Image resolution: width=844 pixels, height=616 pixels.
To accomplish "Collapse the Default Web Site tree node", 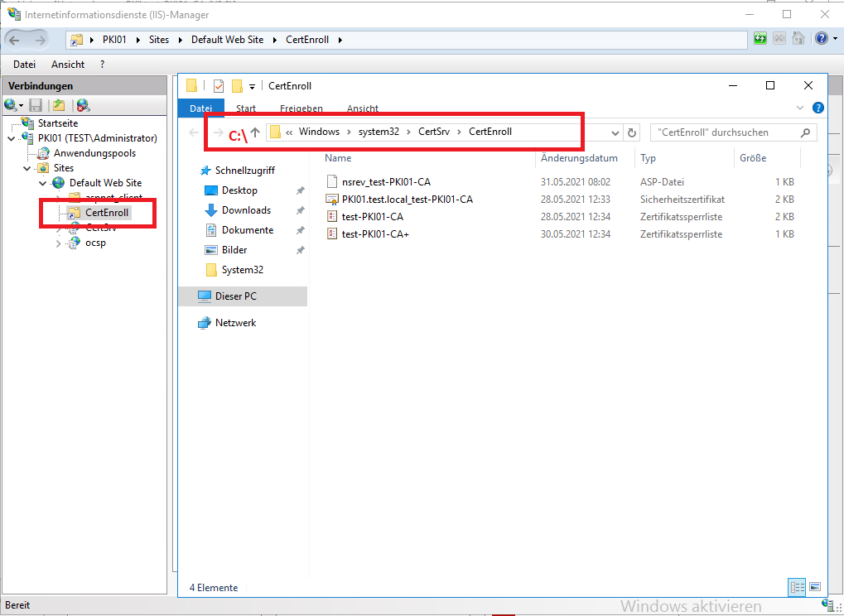I will click(42, 183).
